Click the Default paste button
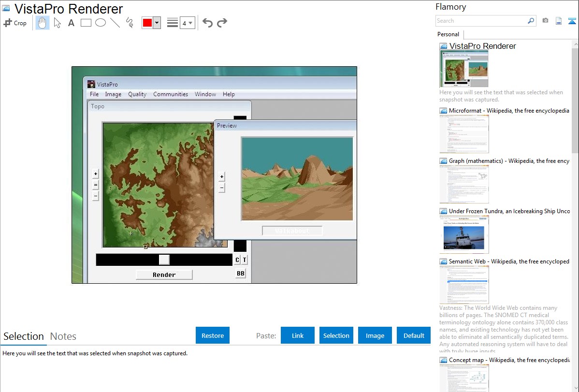This screenshot has width=579, height=392. tap(414, 335)
